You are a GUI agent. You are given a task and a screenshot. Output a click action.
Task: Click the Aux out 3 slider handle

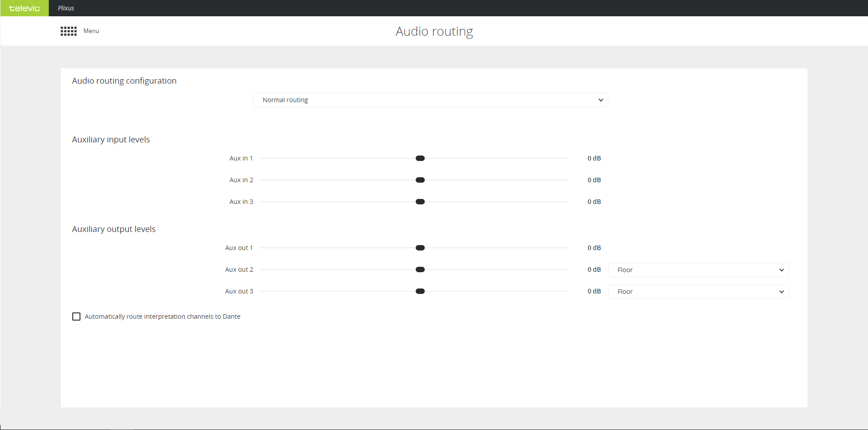(420, 291)
